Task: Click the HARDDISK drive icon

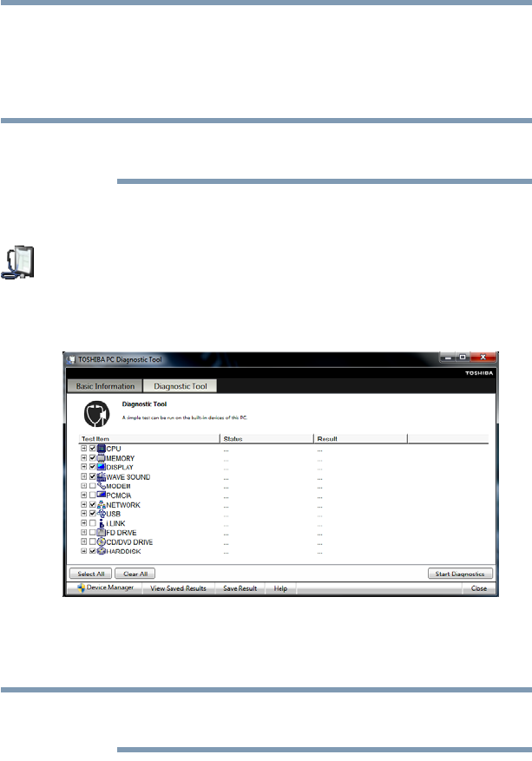Action: coord(101,551)
